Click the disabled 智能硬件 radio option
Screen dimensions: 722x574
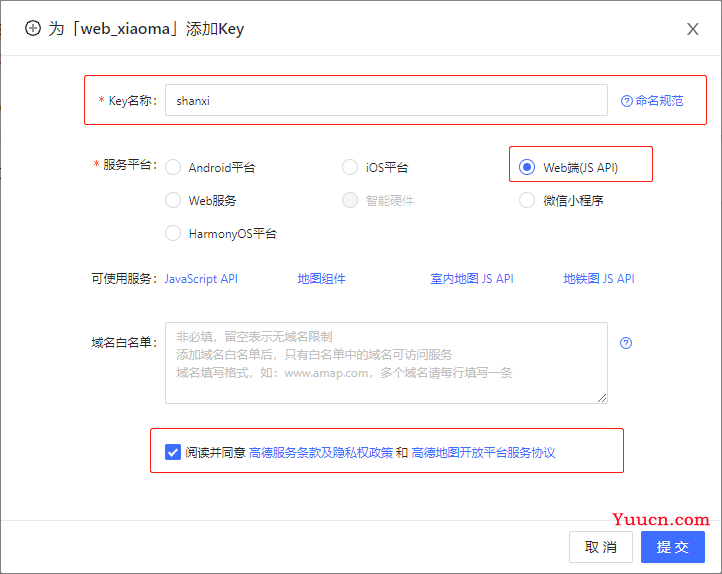[x=350, y=200]
